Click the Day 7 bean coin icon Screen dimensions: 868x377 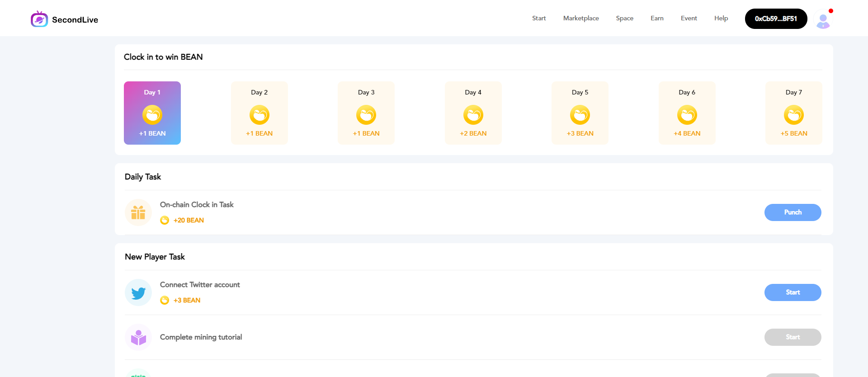click(794, 115)
